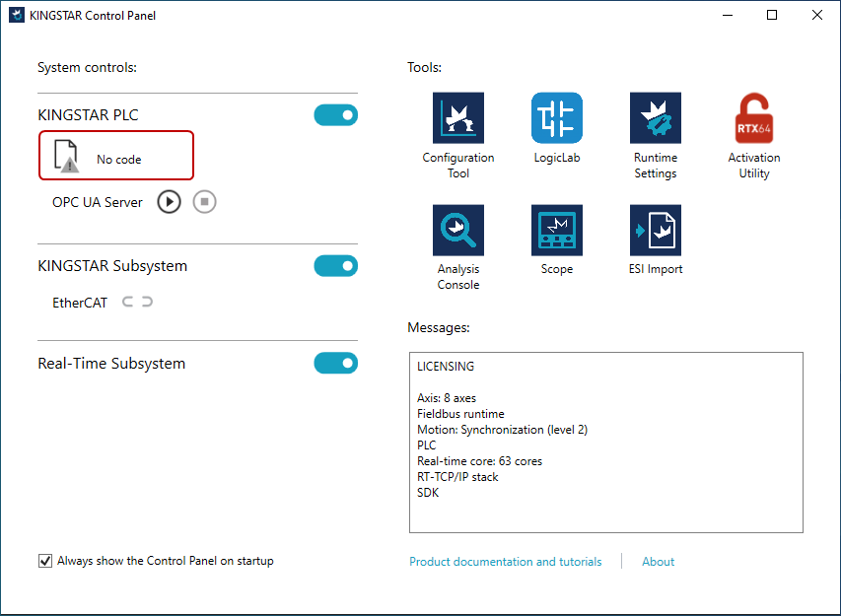
Task: Open the ESI Import tool
Action: [x=656, y=231]
